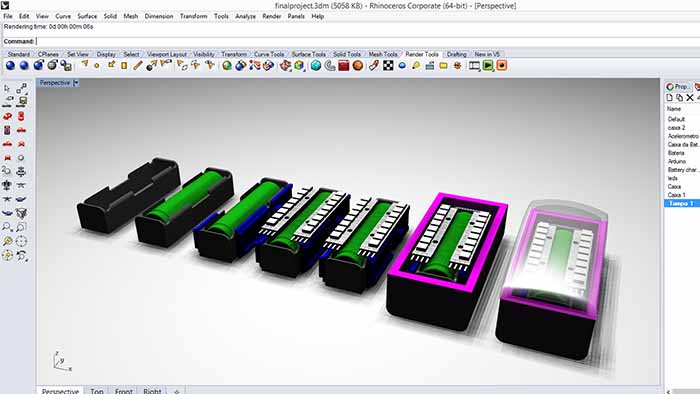The image size is (700, 394).
Task: Click the globe environment icon
Action: 227,66
